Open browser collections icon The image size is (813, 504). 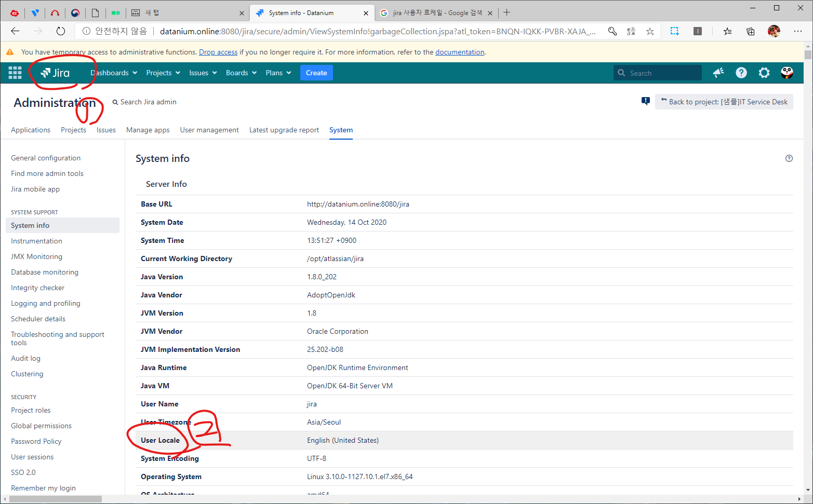(x=751, y=31)
